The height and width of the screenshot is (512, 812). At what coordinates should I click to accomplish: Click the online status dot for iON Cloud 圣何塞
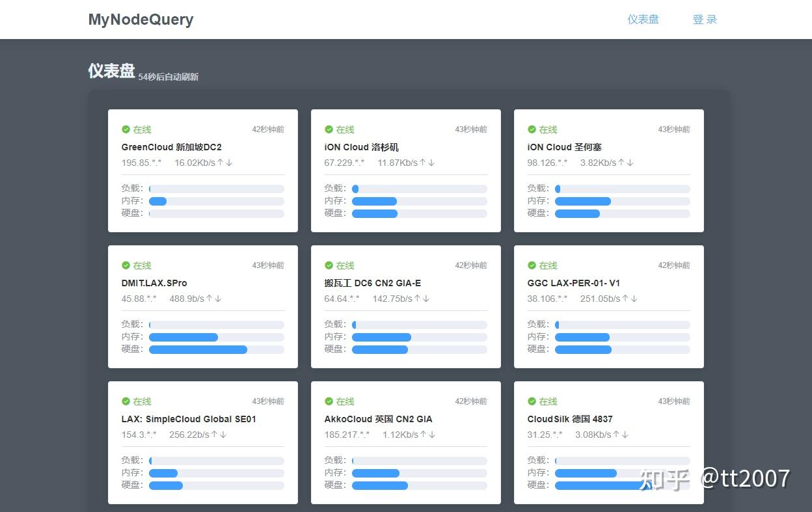[532, 129]
